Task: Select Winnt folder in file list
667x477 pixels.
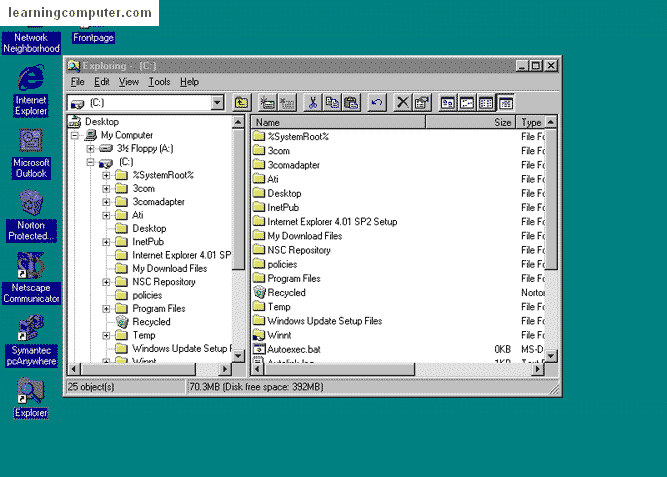Action: tap(272, 335)
